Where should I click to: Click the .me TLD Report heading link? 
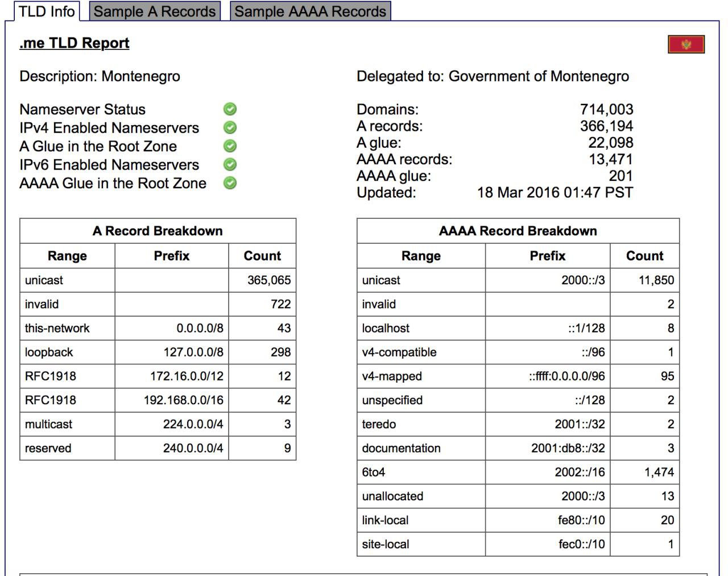coord(75,43)
